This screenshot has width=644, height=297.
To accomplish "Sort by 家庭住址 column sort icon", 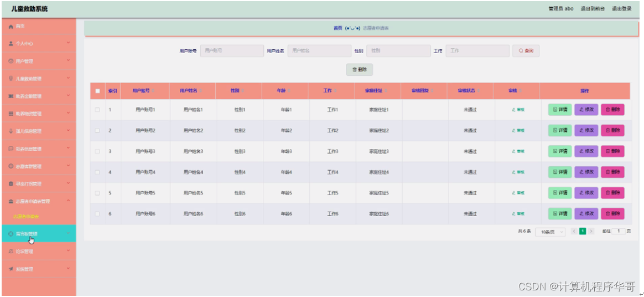I will tap(386, 91).
